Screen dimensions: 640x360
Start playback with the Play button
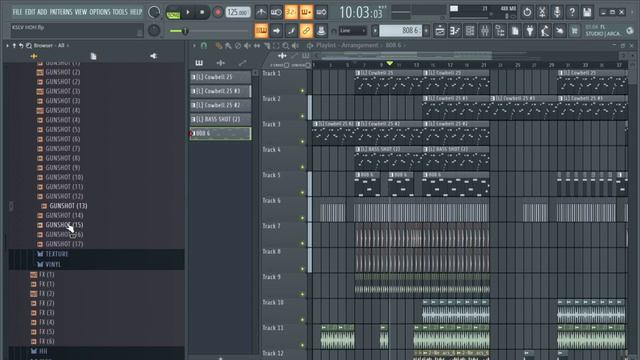[188, 13]
